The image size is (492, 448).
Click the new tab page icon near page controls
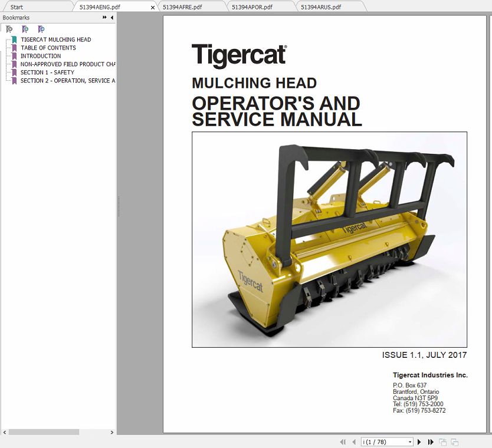pos(444,442)
